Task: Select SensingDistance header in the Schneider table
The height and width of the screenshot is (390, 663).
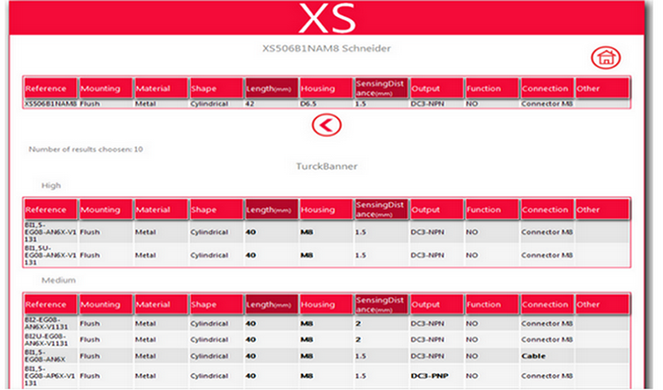Action: (382, 88)
